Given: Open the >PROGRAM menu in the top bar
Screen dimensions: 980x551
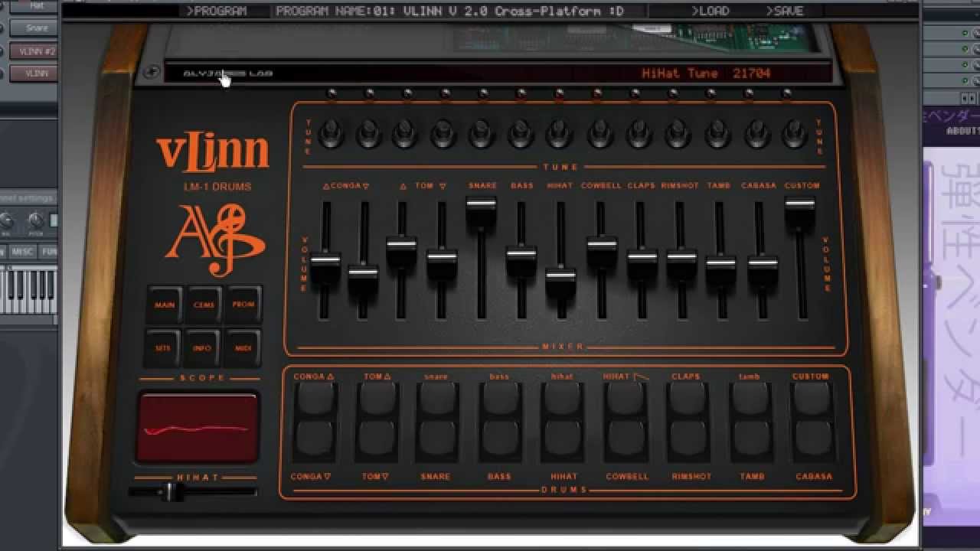Looking at the screenshot, I should coord(217,11).
